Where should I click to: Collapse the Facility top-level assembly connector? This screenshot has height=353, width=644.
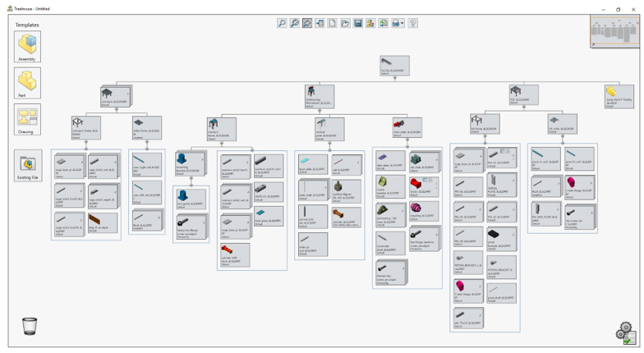[395, 79]
